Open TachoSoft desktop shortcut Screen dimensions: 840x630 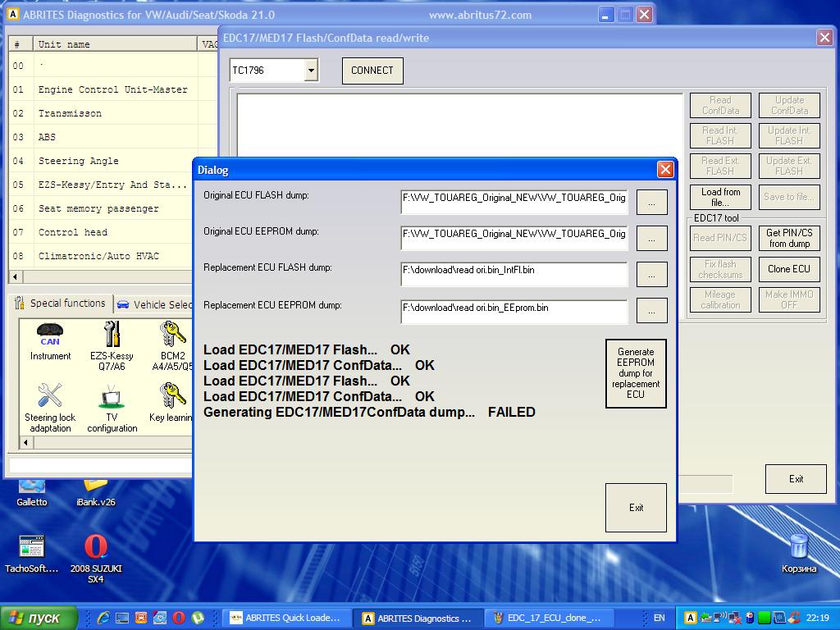31,554
